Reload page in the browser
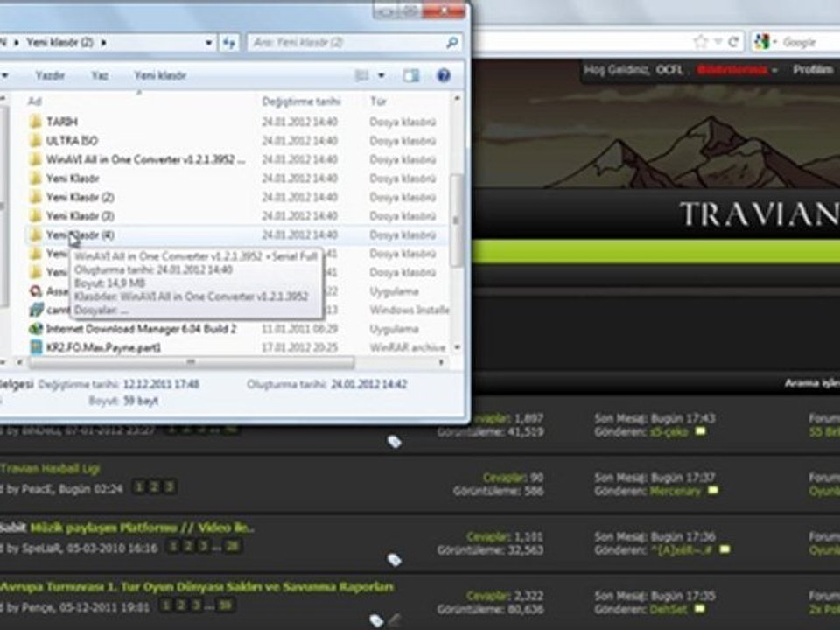The height and width of the screenshot is (630, 840). pyautogui.click(x=733, y=42)
